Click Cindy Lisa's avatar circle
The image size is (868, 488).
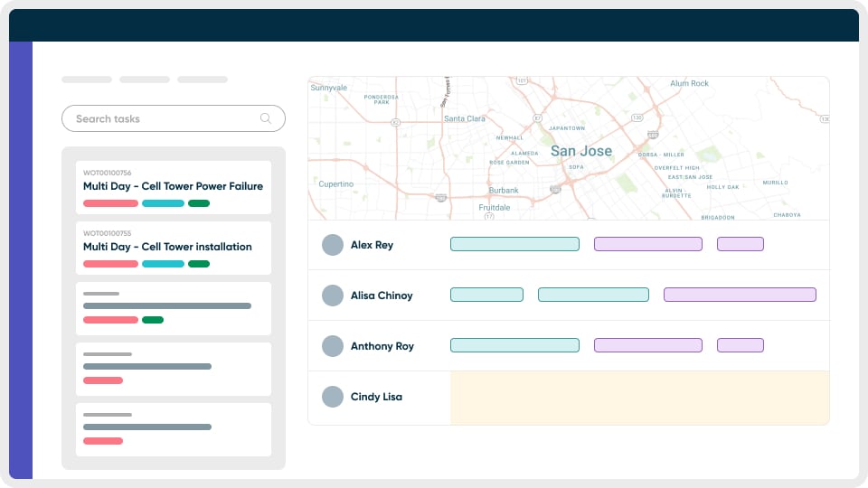333,397
